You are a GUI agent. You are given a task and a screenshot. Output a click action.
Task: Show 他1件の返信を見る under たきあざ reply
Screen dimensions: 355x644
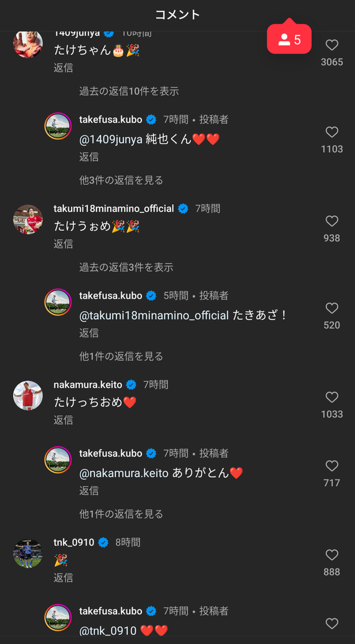[x=121, y=356]
